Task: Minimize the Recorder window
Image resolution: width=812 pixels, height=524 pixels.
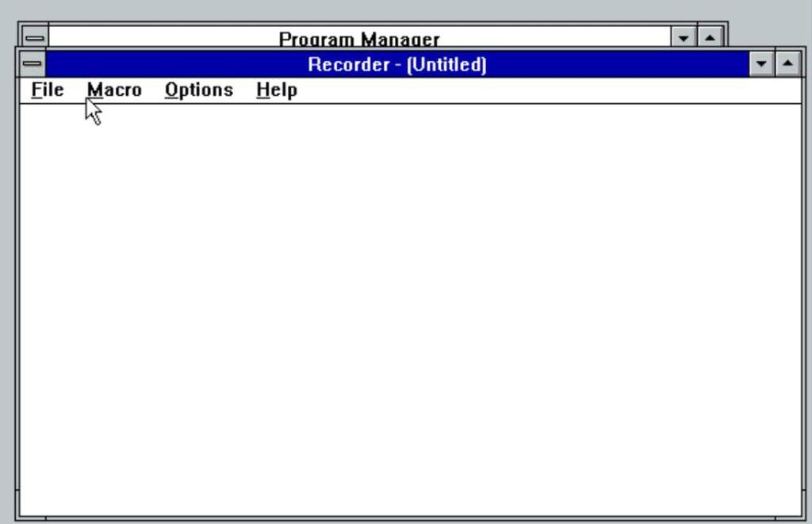Action: pyautogui.click(x=762, y=63)
